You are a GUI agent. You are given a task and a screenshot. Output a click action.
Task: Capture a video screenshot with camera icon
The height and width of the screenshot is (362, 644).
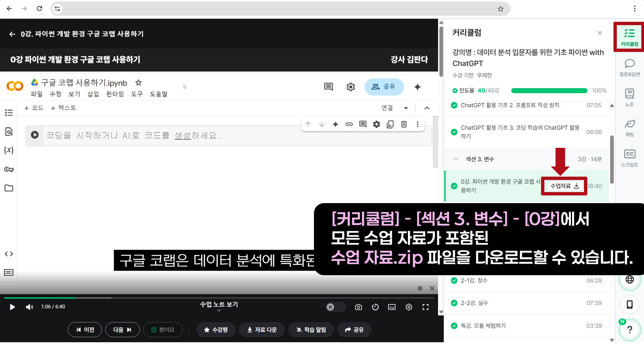pyautogui.click(x=359, y=307)
